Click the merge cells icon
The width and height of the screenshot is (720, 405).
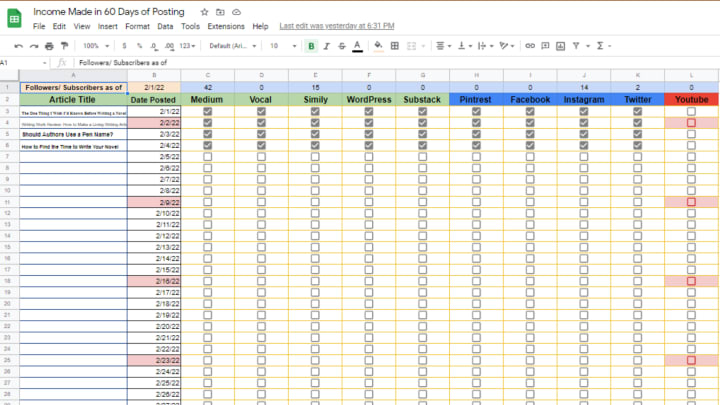pos(411,46)
